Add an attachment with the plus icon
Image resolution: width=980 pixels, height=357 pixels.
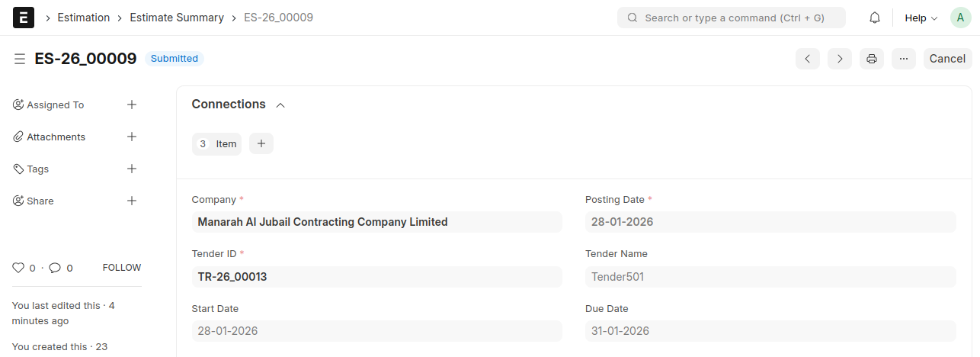(132, 137)
